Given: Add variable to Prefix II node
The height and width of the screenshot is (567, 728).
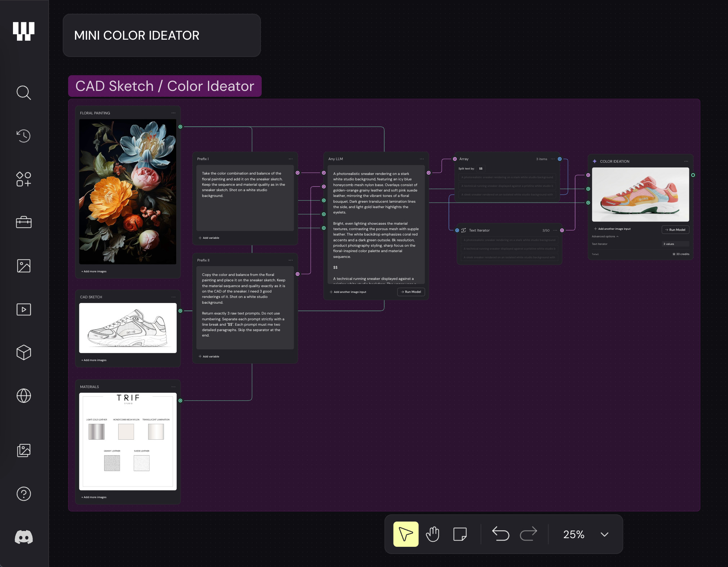Looking at the screenshot, I should (x=209, y=356).
